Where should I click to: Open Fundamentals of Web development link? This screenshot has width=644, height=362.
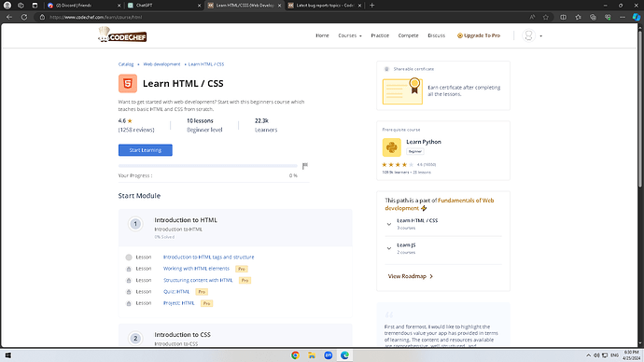(440, 204)
